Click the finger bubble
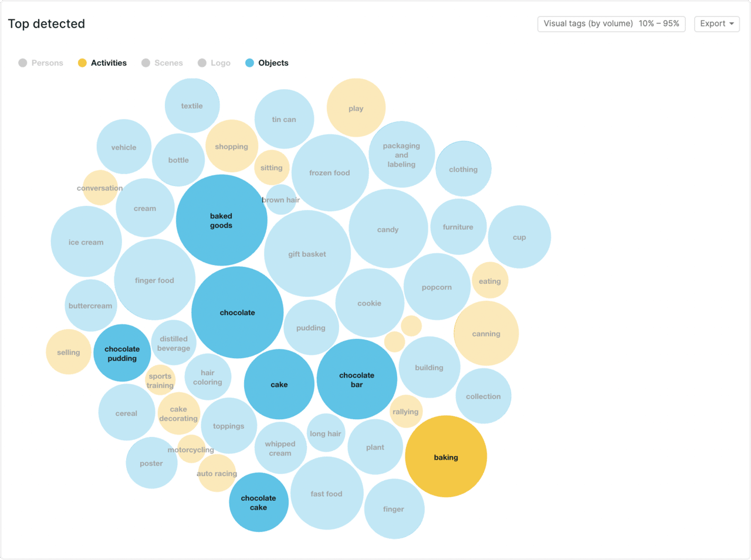 tap(394, 509)
